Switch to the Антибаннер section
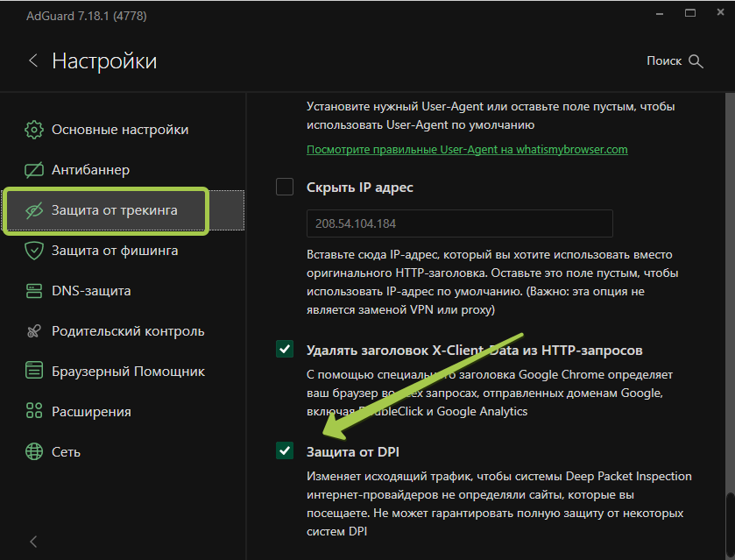 tap(96, 171)
